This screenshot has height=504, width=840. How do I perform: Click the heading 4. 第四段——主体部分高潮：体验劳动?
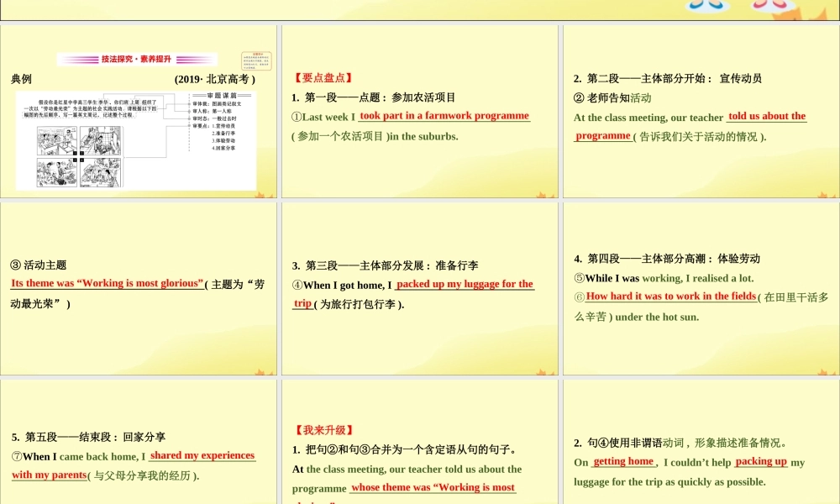coord(667,259)
